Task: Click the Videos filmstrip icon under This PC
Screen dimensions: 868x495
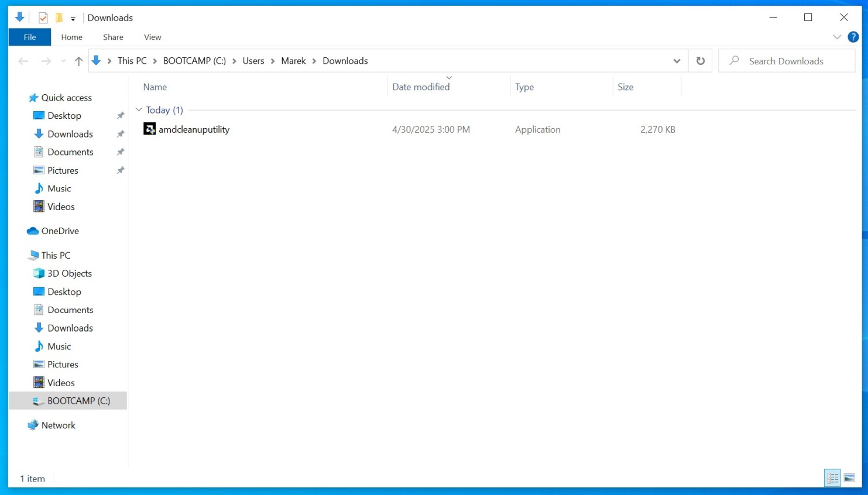Action: pos(39,383)
